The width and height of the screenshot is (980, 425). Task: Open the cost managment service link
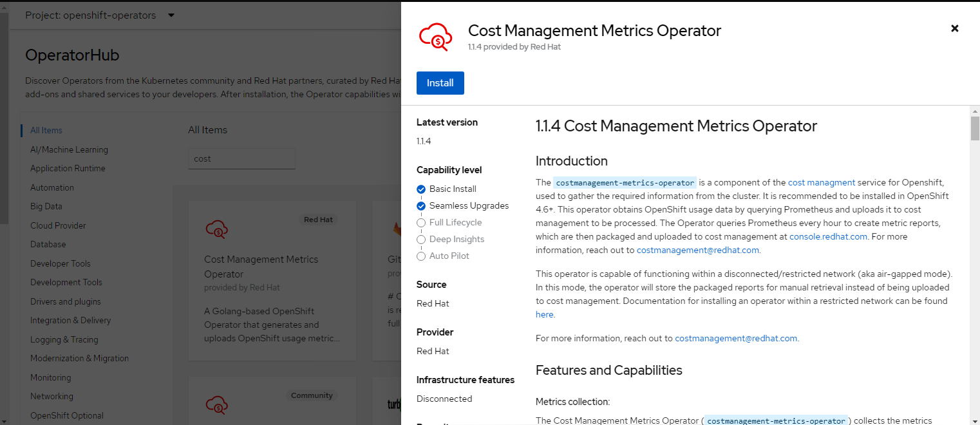tap(821, 182)
